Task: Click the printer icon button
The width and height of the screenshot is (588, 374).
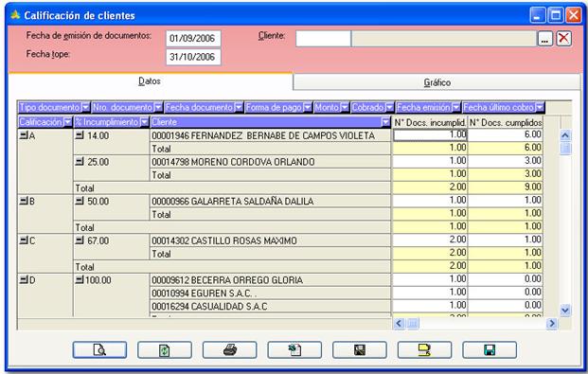Action: click(229, 350)
